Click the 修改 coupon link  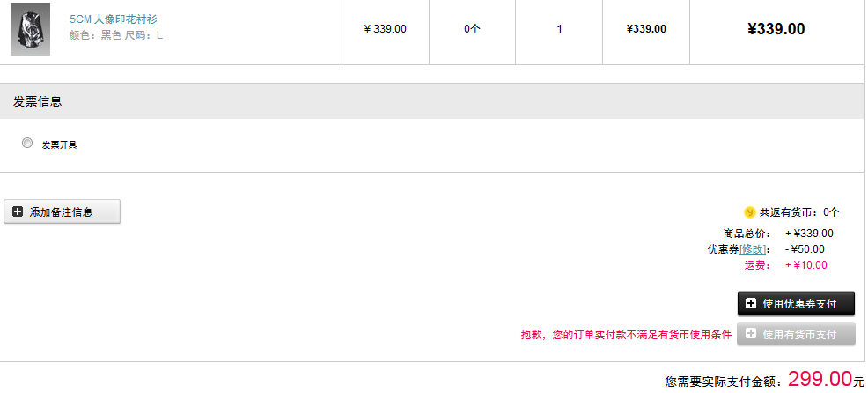[x=753, y=249]
